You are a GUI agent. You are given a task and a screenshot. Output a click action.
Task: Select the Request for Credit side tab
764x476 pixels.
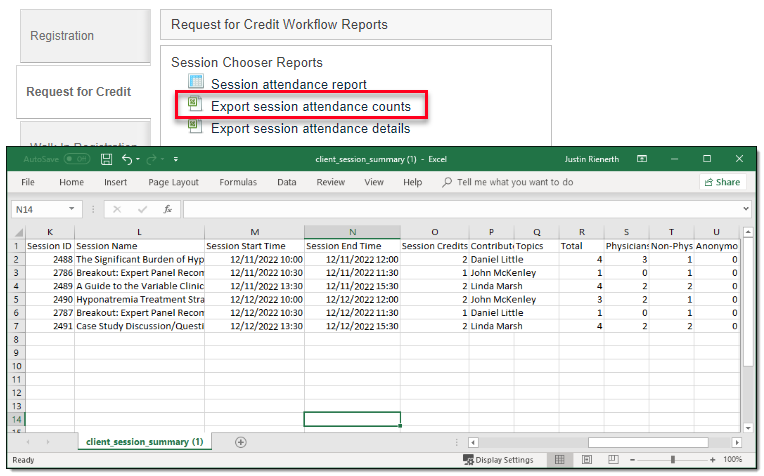coord(84,92)
